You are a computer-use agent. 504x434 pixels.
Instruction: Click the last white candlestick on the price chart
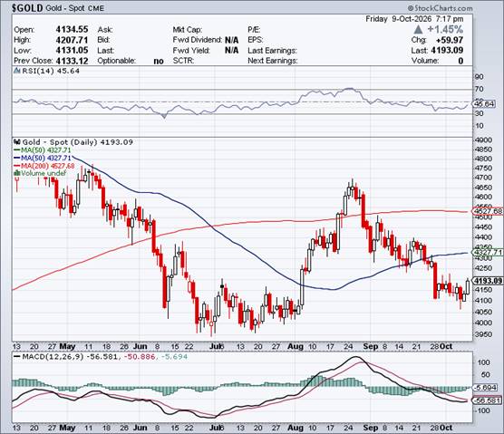468,286
